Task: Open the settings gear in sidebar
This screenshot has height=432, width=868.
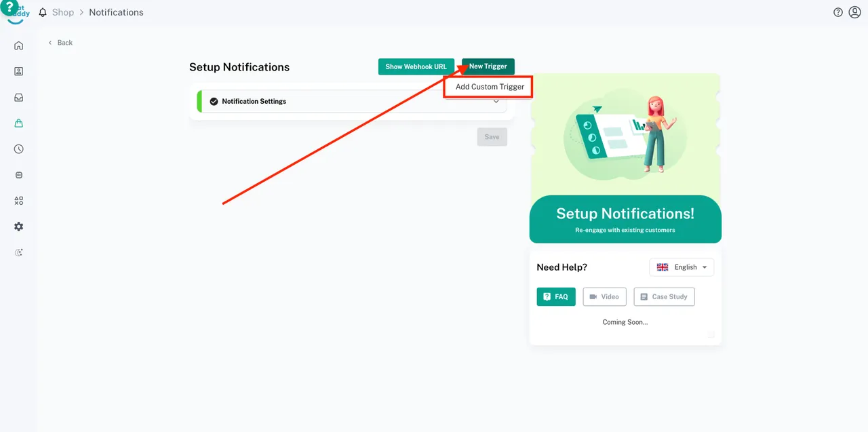Action: (x=19, y=227)
